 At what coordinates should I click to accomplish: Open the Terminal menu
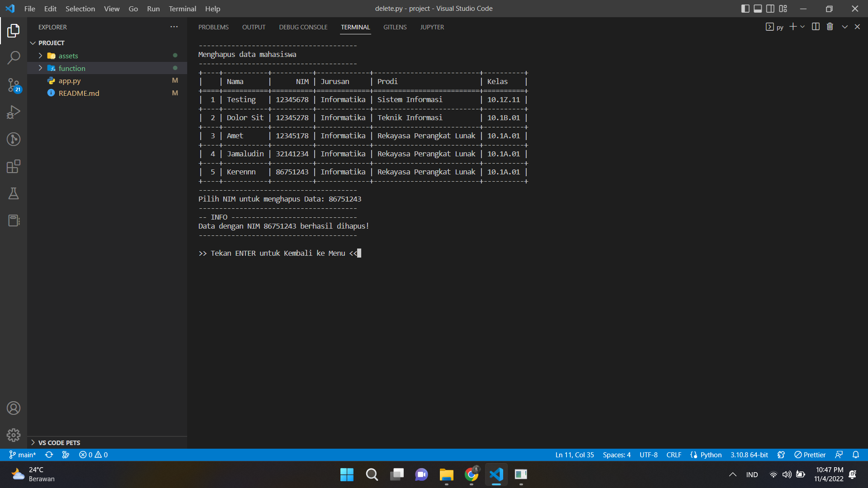pyautogui.click(x=182, y=9)
